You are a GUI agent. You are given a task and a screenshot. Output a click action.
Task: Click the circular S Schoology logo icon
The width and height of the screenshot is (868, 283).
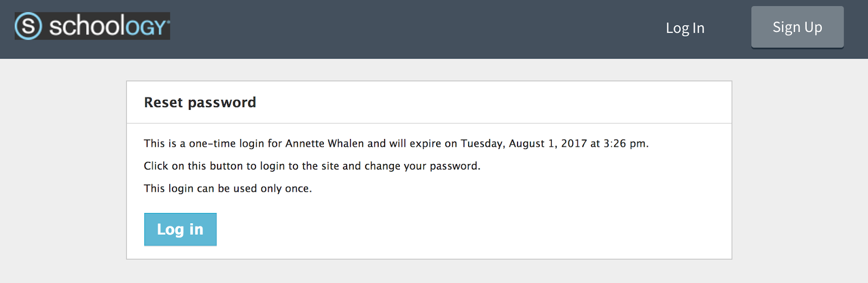28,26
